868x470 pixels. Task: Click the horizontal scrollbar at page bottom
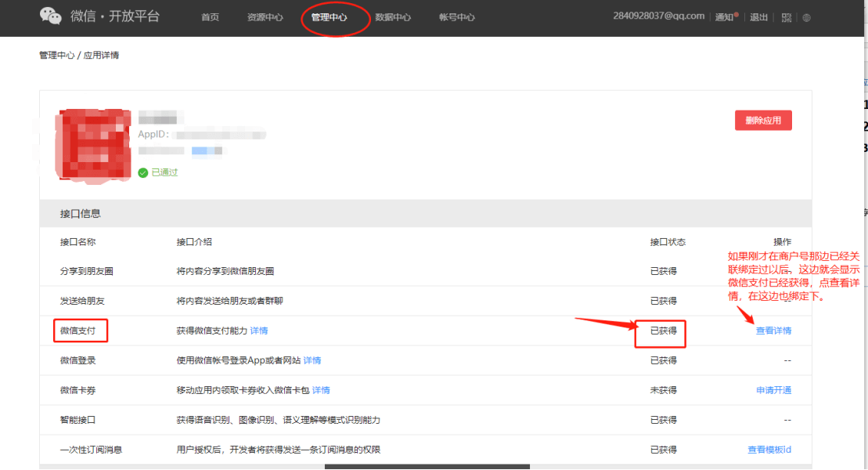click(x=427, y=467)
